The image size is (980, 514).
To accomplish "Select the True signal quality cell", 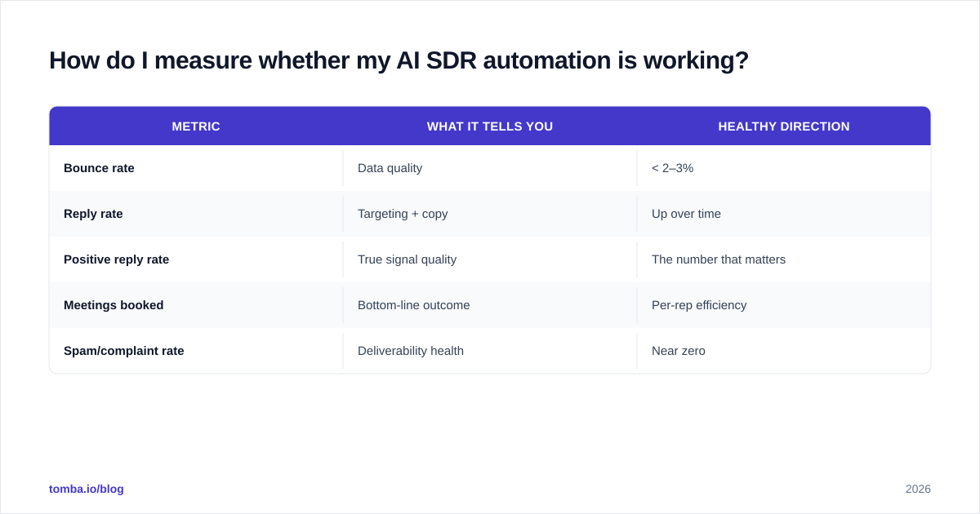I will pyautogui.click(x=490, y=259).
